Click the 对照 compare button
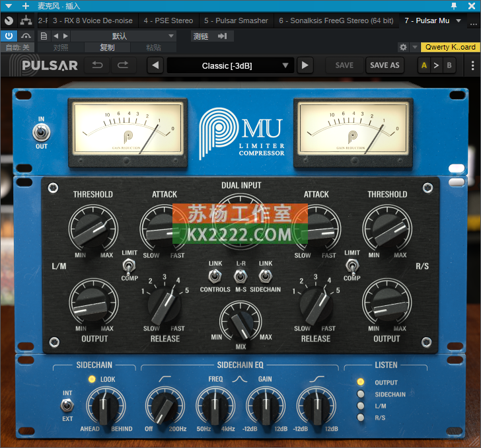The height and width of the screenshot is (448, 481). [60, 48]
